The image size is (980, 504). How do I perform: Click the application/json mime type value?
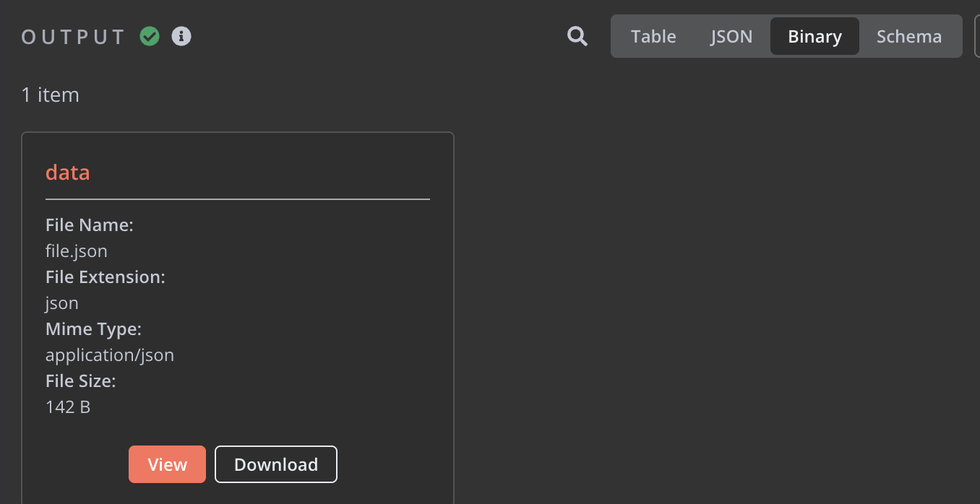[110, 355]
